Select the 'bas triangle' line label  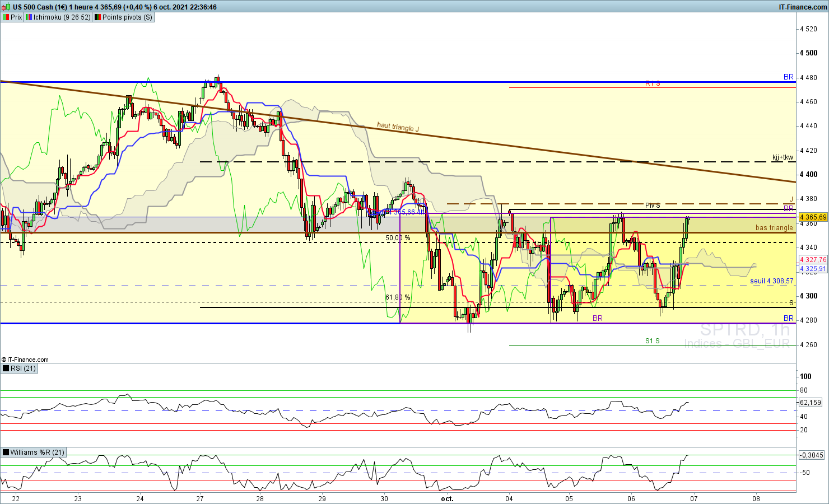pyautogui.click(x=774, y=228)
